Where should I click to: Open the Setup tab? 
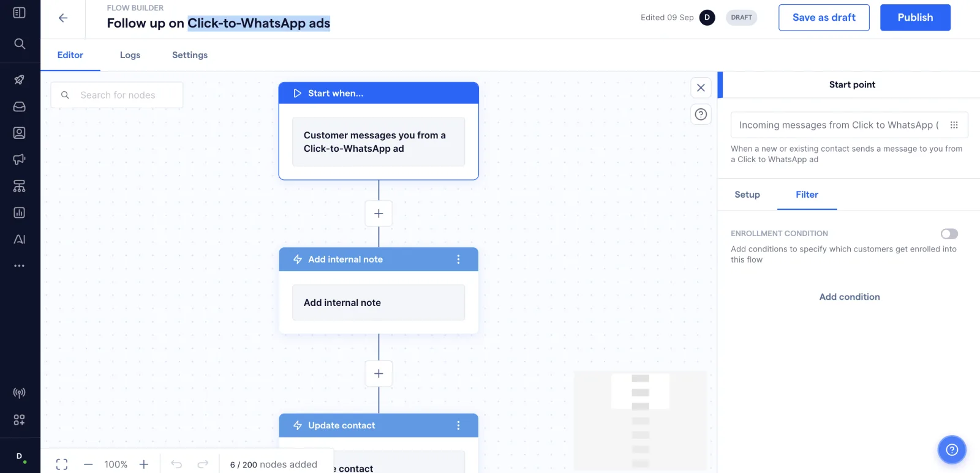point(747,195)
